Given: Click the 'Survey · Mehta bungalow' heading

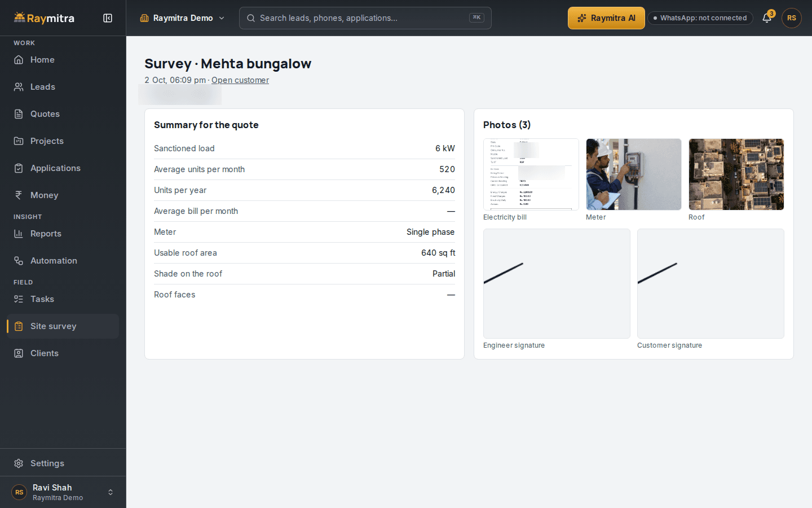Looking at the screenshot, I should tap(228, 64).
